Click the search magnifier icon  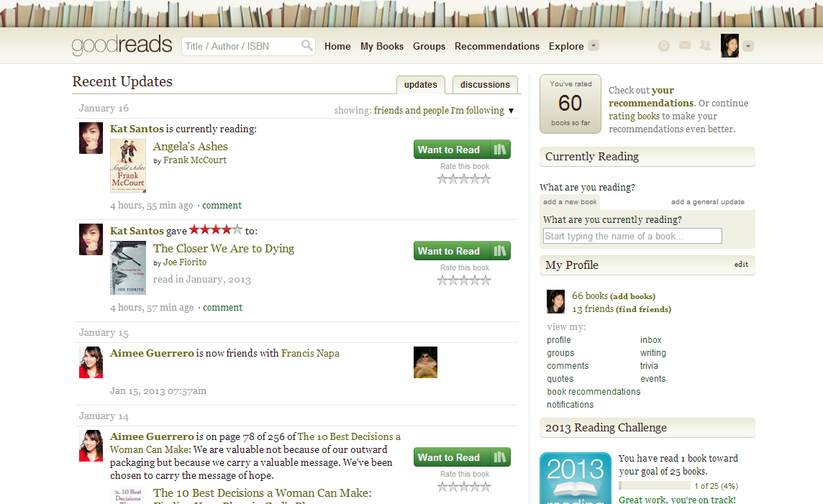click(307, 45)
